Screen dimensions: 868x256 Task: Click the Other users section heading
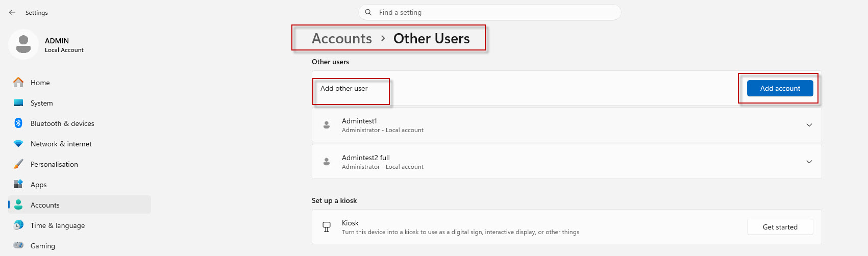click(330, 62)
